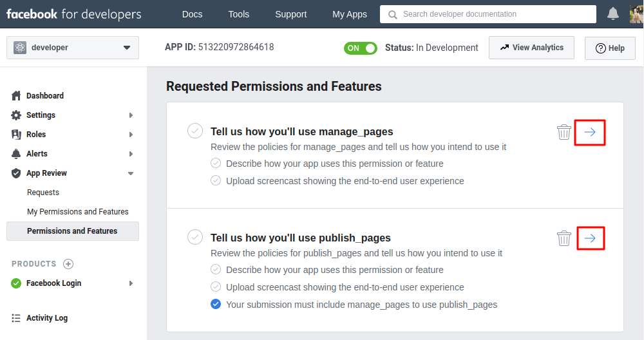Click the Help question mark icon
644x340 pixels.
600,48
